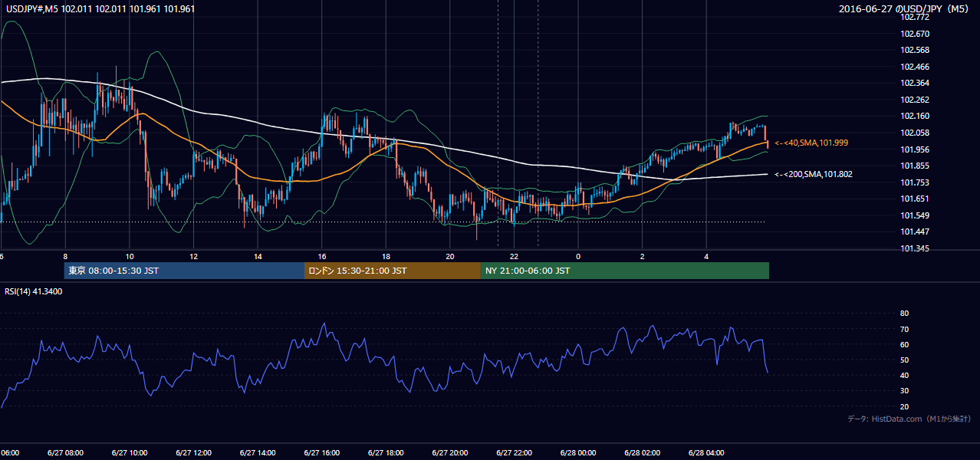The image size is (980, 460).
Task: Click the 6/28 00:00 time label
Action: tap(577, 452)
